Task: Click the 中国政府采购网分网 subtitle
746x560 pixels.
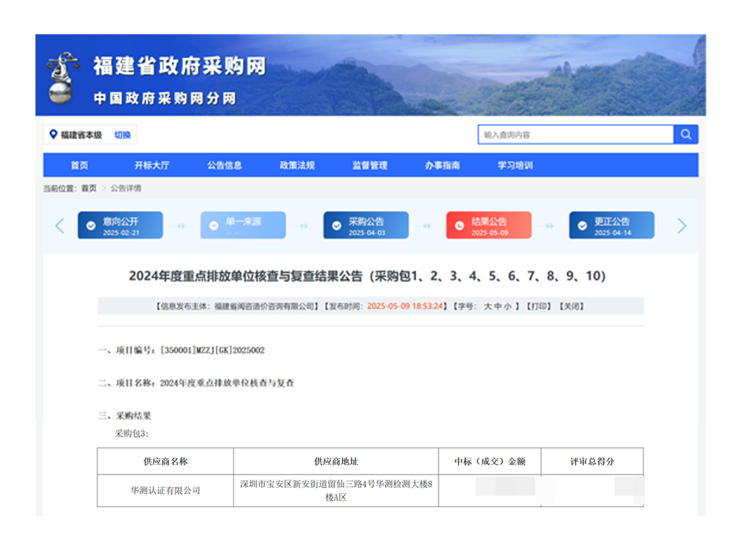Action: point(165,99)
